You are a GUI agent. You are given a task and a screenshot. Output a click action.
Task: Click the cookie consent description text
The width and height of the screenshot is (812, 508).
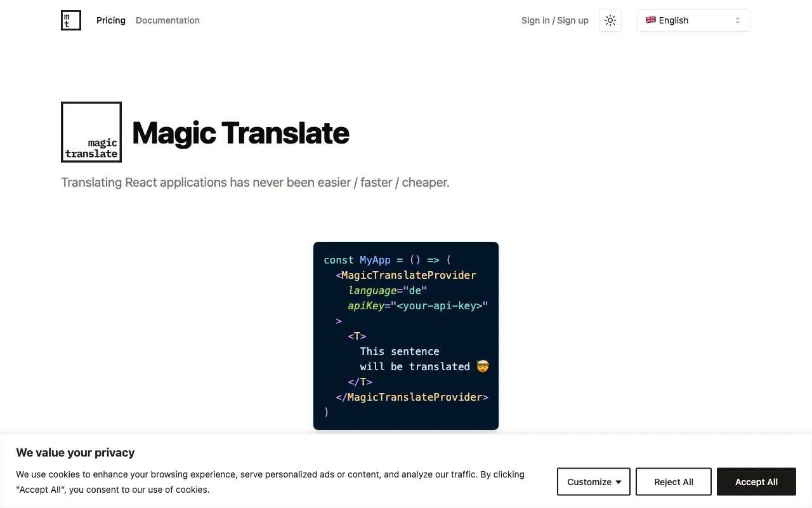point(270,482)
